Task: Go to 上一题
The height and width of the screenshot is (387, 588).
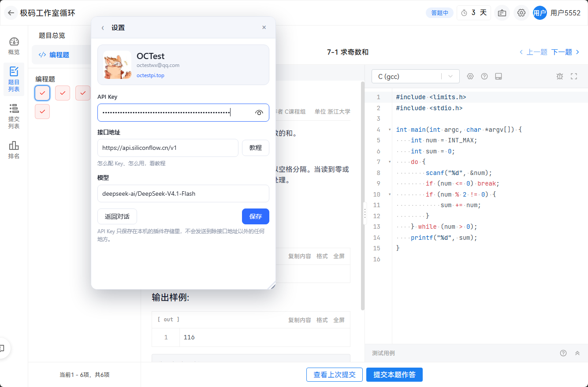Action: tap(533, 52)
